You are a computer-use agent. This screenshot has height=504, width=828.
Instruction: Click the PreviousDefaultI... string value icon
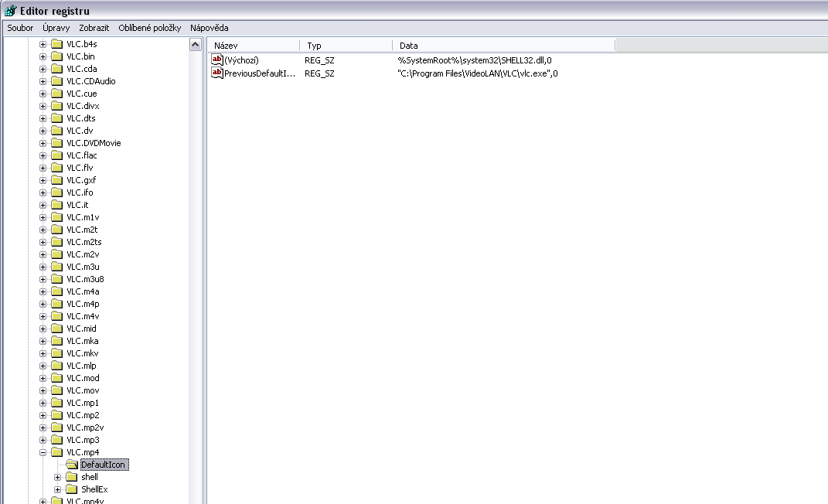217,73
